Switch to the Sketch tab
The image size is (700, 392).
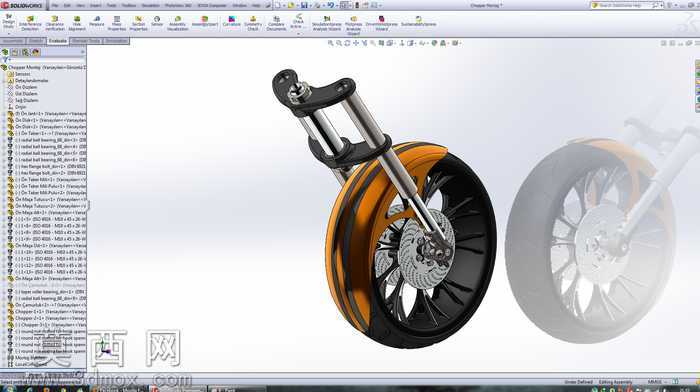pos(36,41)
